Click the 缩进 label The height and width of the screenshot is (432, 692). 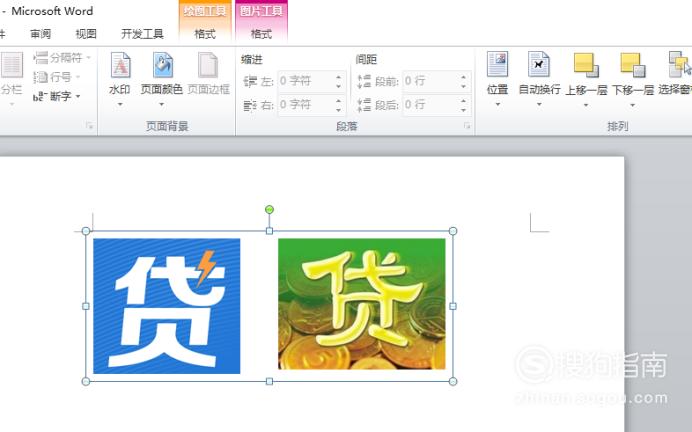252,60
